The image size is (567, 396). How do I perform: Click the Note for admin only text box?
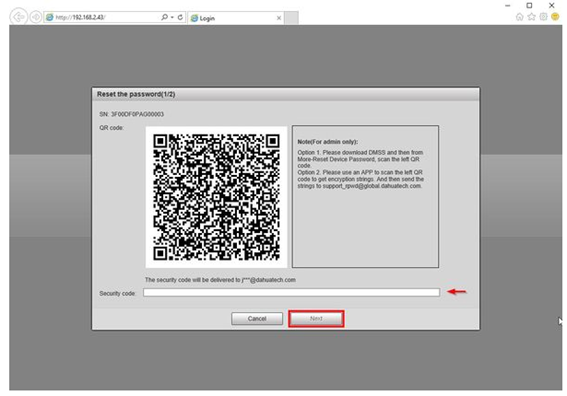(365, 197)
